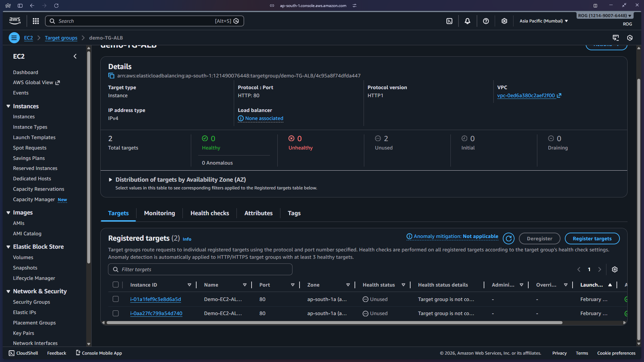The image size is (644, 362).
Task: Open the vpc-0ed6a380c2aef2f00 link
Action: (526, 96)
